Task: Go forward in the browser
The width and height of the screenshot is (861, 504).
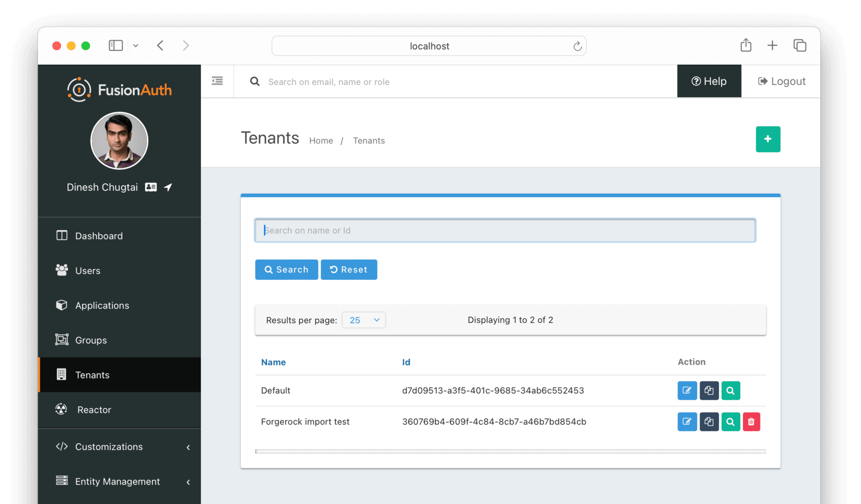Action: click(x=186, y=46)
